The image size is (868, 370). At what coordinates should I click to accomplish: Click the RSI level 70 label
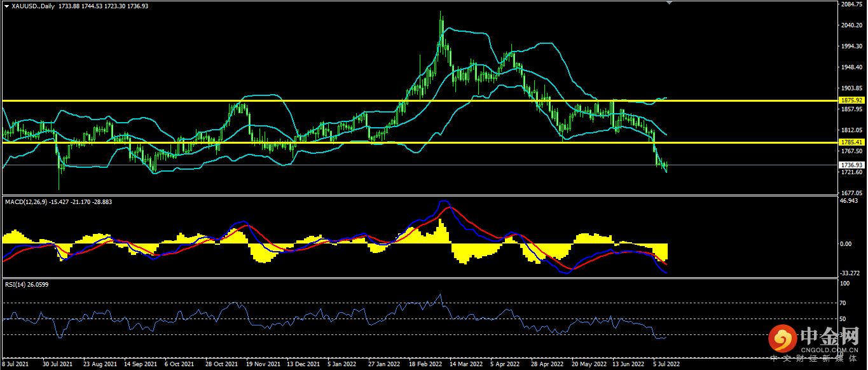coord(843,303)
